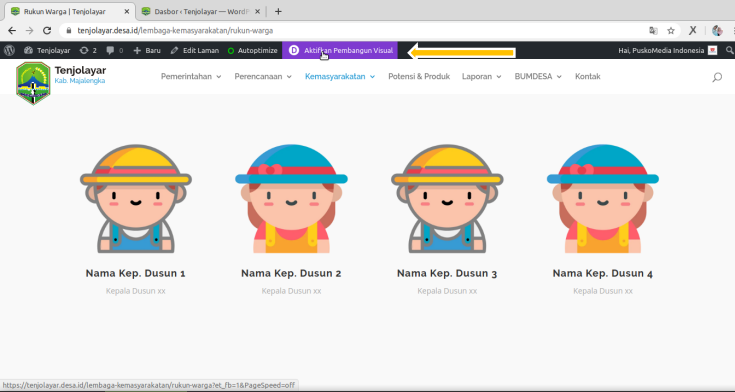This screenshot has height=392, width=735.
Task: Click the browser forward arrow
Action: [29, 30]
